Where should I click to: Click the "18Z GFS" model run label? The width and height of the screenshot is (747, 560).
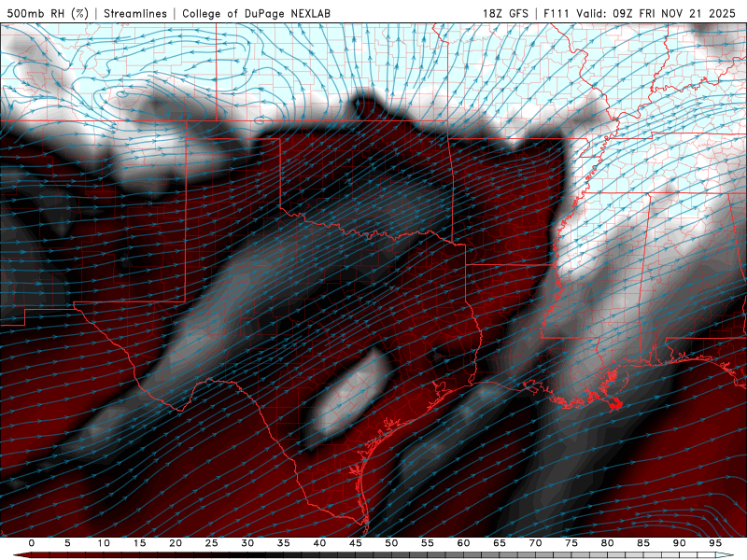click(505, 13)
